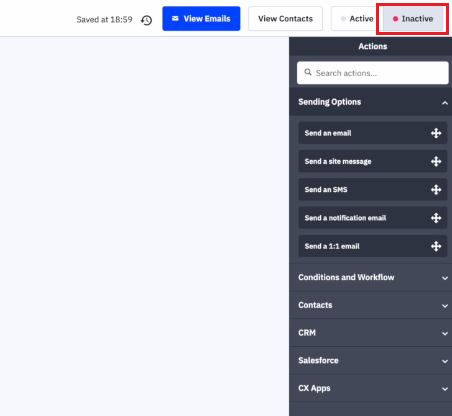This screenshot has width=452, height=416.
Task: Select the Send an SMS action
Action: coord(373,190)
